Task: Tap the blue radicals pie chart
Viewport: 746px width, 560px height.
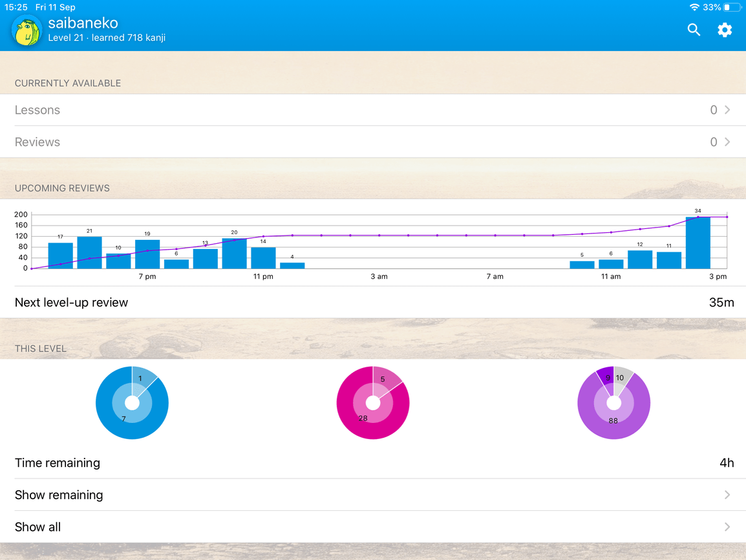Action: point(133,402)
